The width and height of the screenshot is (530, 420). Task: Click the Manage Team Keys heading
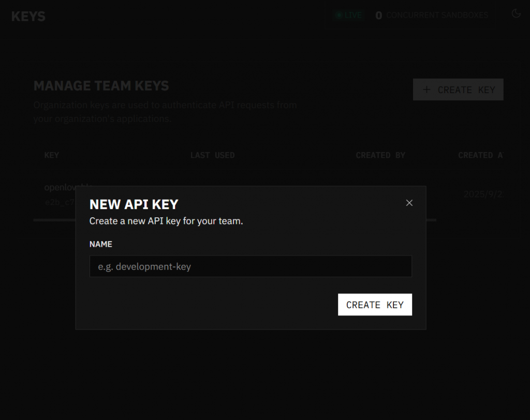pos(101,86)
